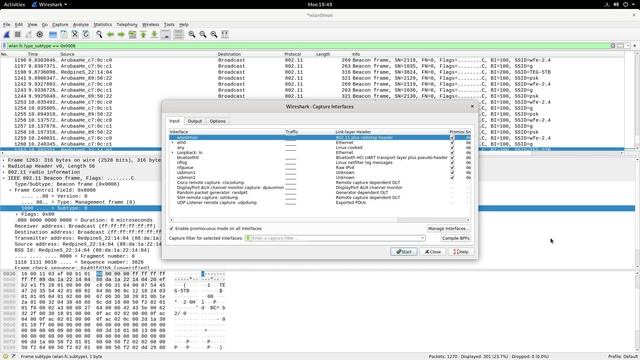Open the Statistics menu
The height and width of the screenshot is (360, 640).
click(102, 24)
